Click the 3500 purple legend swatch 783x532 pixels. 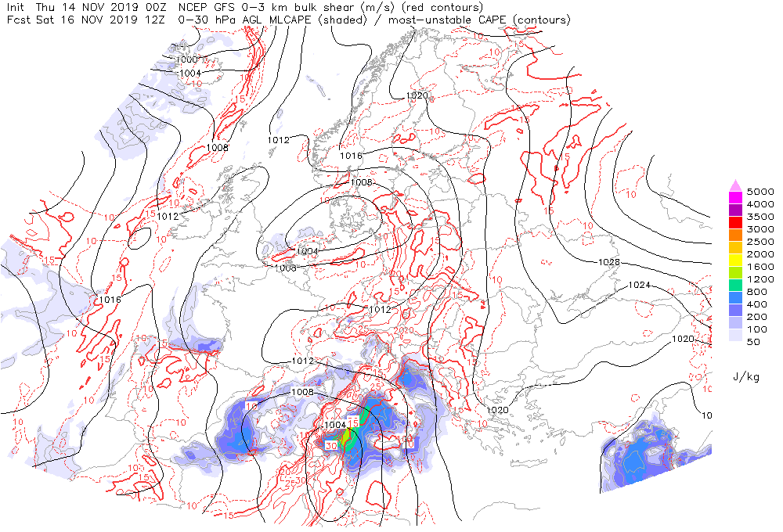pyautogui.click(x=735, y=210)
